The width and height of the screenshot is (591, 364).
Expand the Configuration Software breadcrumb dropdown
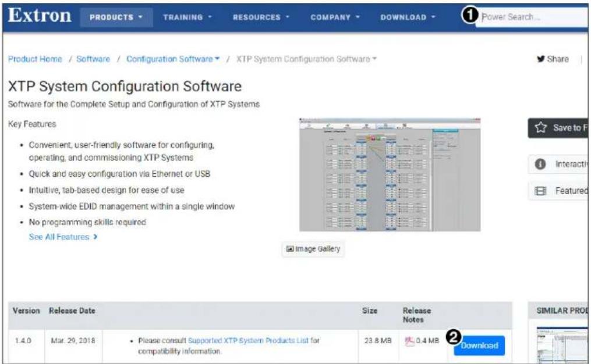tap(173, 59)
